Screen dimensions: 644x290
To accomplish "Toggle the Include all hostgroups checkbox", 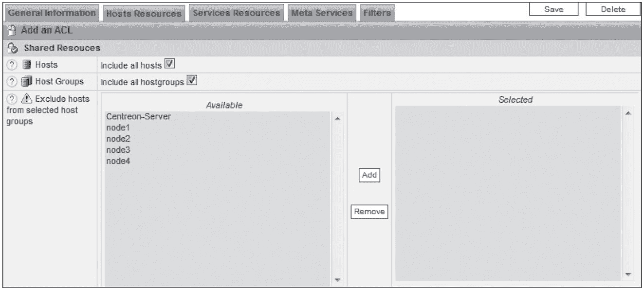I will pyautogui.click(x=192, y=80).
